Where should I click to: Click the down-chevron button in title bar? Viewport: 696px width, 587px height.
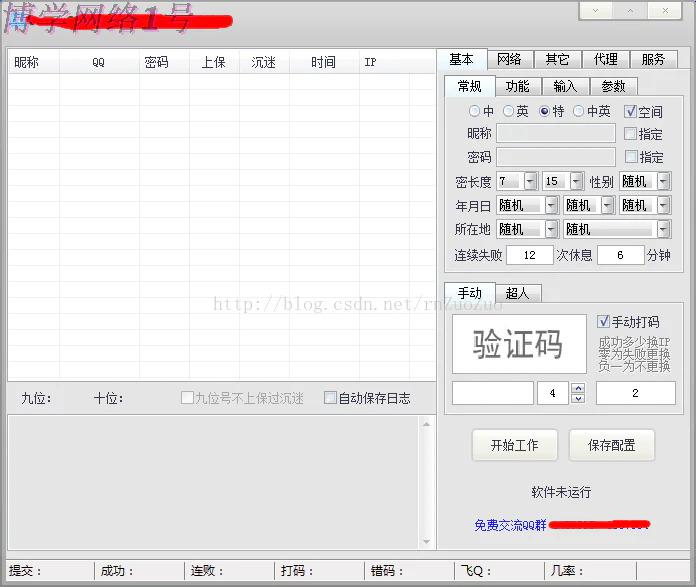coord(596,10)
